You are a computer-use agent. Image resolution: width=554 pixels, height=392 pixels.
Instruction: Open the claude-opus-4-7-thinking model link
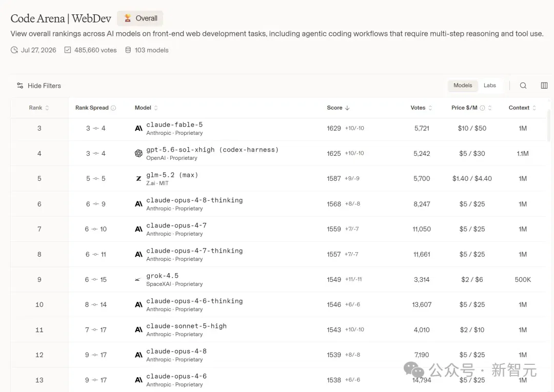pyautogui.click(x=195, y=251)
